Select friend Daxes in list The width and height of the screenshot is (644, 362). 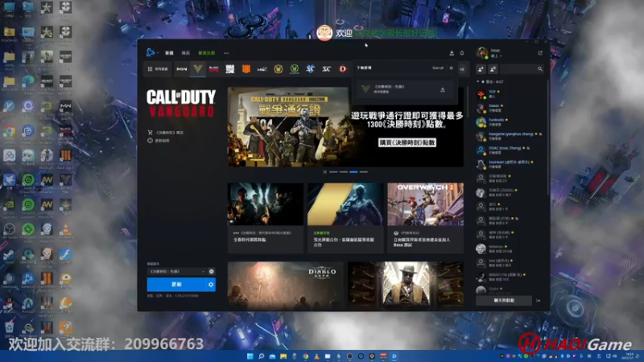coord(510,108)
